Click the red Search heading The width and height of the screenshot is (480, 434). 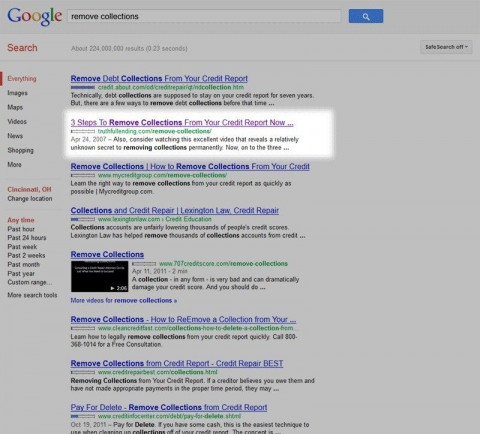22,48
